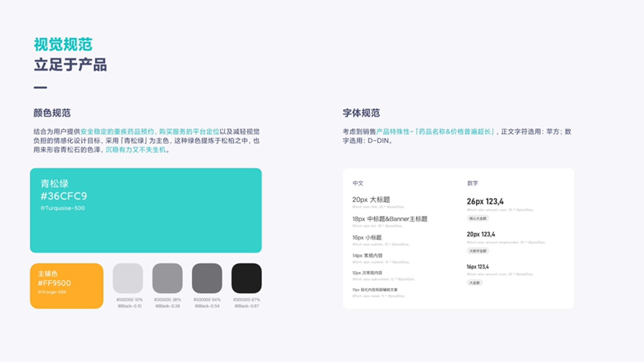Click the @Orange-500 token label
The height and width of the screenshot is (362, 644).
[x=52, y=292]
